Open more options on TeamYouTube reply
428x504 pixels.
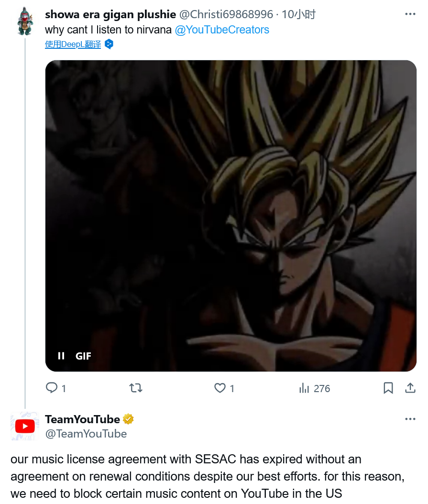pos(410,419)
